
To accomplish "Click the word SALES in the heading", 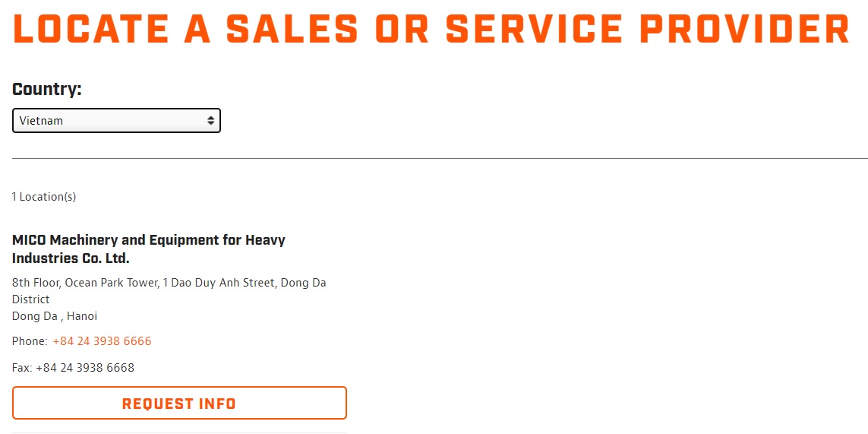I will [292, 29].
